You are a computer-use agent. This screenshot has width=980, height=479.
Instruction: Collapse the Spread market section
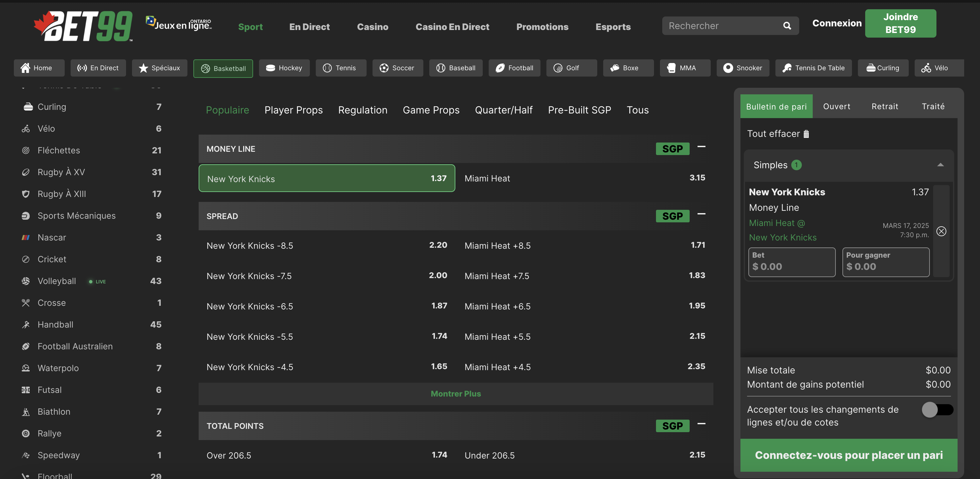(x=701, y=214)
